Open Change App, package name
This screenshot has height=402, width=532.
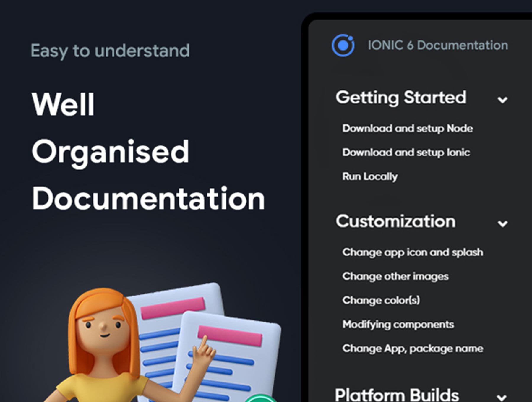413,348
